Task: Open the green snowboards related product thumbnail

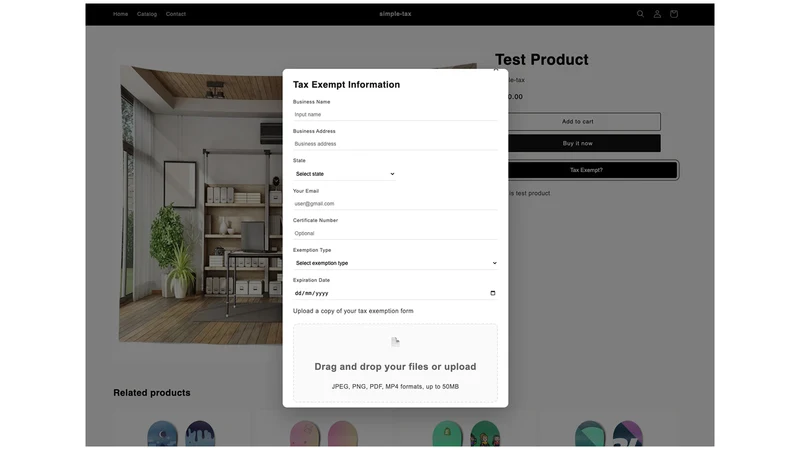Action: pyautogui.click(x=466, y=433)
